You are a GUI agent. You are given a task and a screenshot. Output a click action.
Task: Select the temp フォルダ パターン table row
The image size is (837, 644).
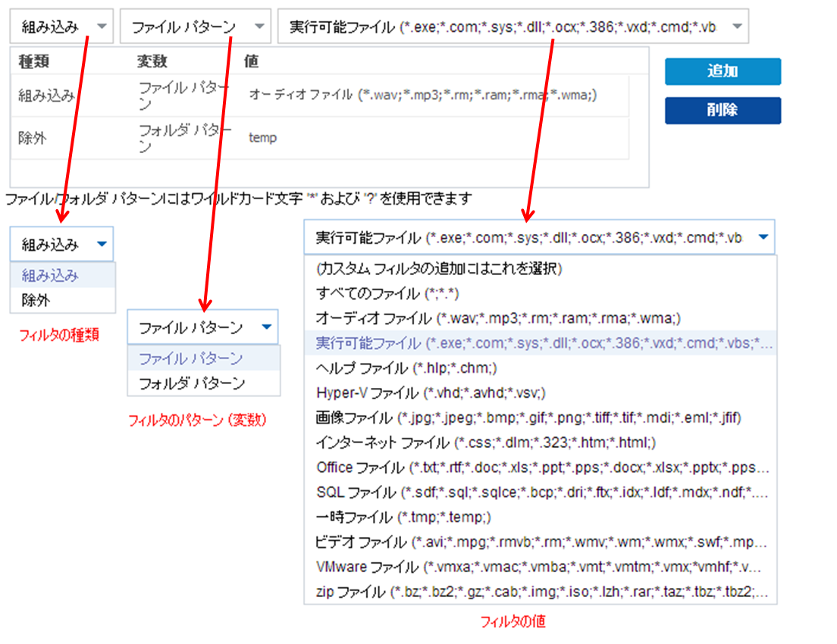click(303, 137)
